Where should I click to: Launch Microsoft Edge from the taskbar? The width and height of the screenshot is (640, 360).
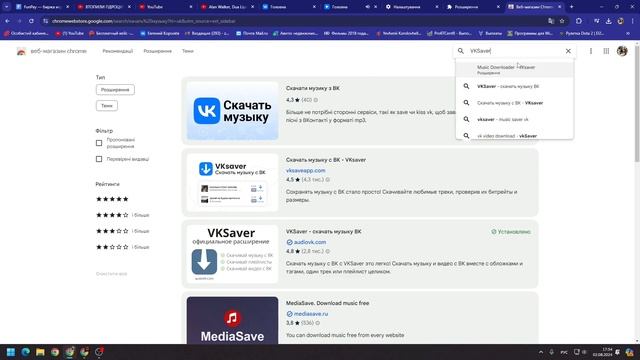26,352
